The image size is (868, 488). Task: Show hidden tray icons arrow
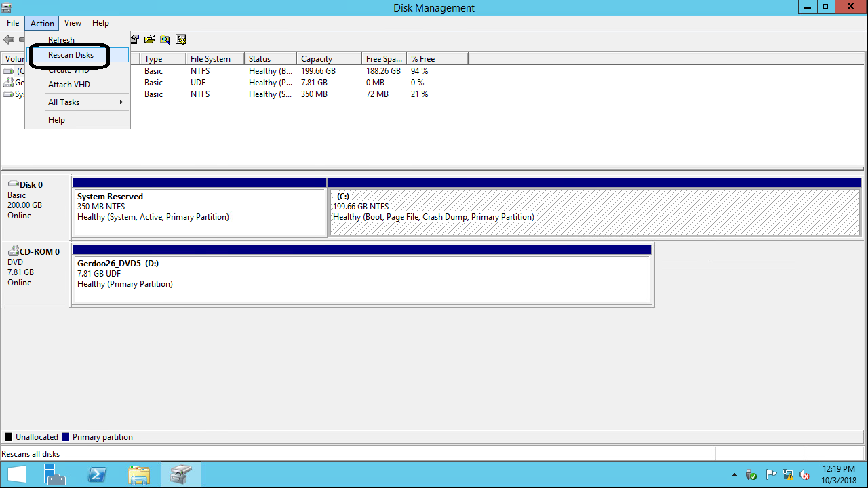734,474
